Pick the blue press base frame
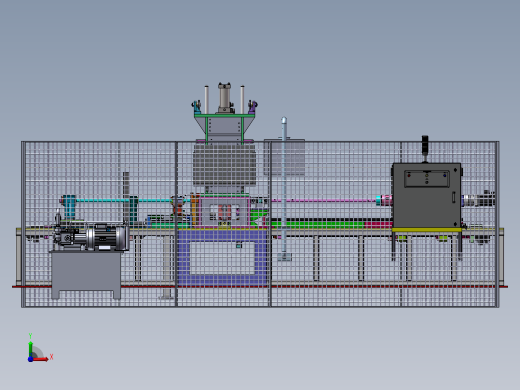This screenshot has height=390, width=520. tap(222, 257)
